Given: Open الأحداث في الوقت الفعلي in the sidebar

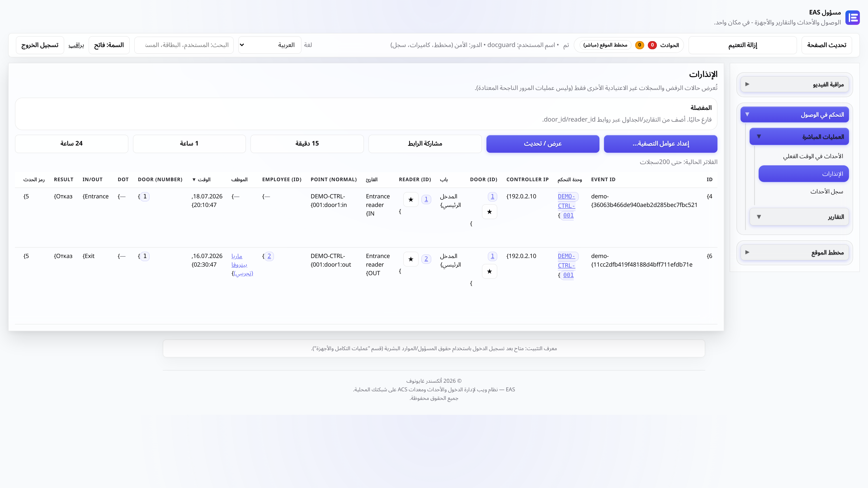Looking at the screenshot, I should (813, 156).
